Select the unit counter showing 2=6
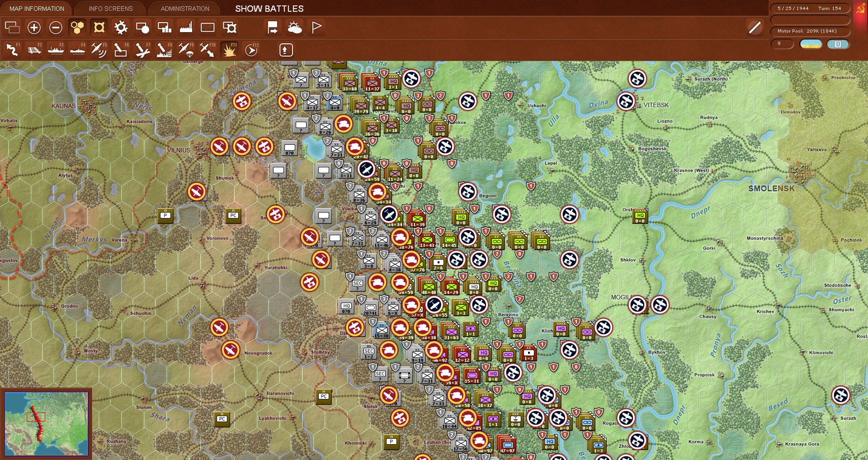Viewport: 868px width, 460px height. click(x=438, y=262)
